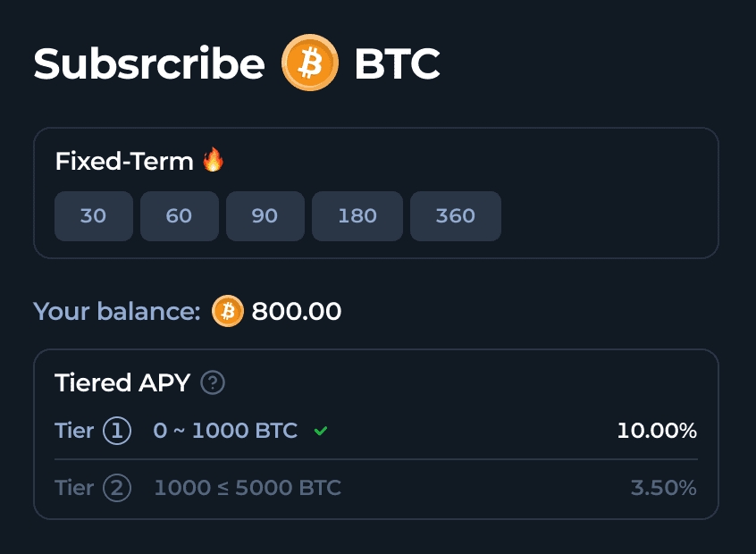Screen dimensions: 756x554
Task: Choose the 360-day term button
Action: [456, 216]
